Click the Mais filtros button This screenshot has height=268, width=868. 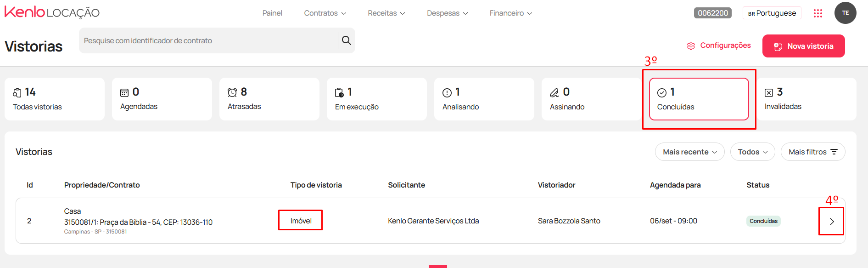coord(813,152)
